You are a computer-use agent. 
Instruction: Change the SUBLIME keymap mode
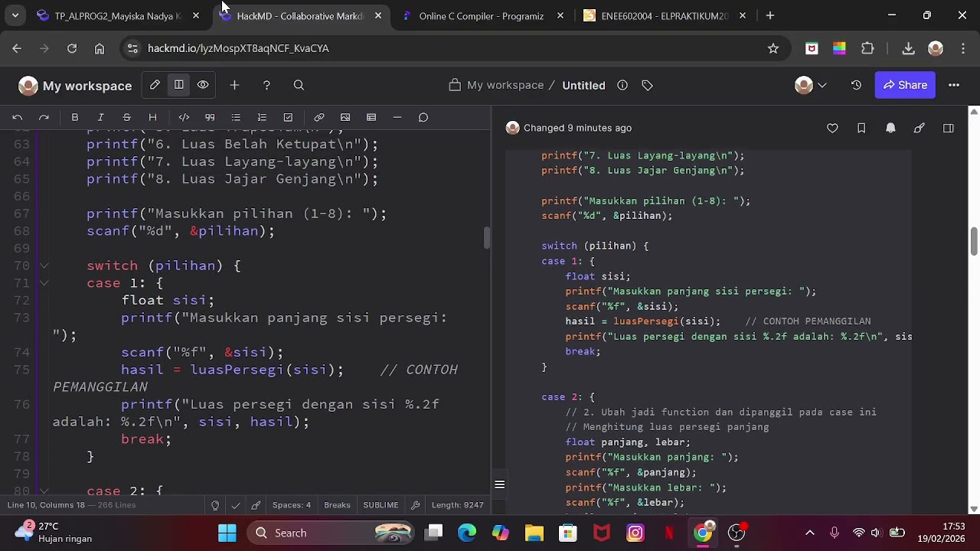(x=381, y=505)
